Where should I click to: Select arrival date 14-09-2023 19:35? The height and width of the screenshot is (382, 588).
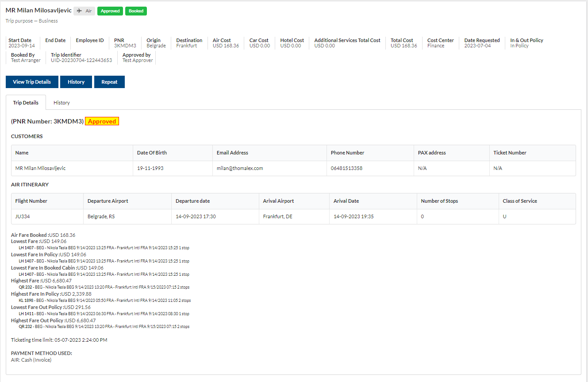point(354,217)
